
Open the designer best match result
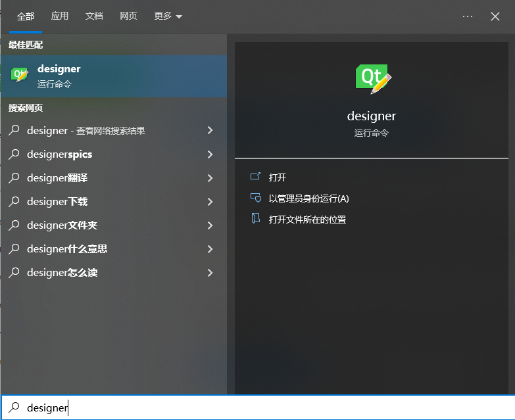114,76
